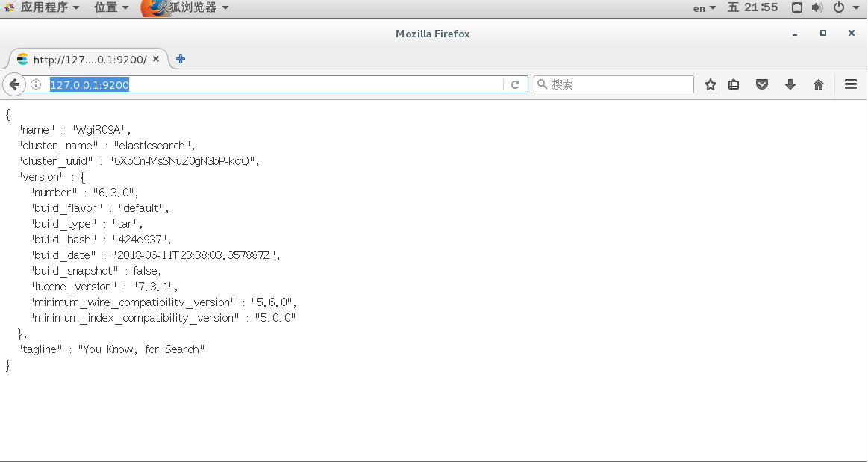Bookmark this page with the star icon

(x=711, y=84)
